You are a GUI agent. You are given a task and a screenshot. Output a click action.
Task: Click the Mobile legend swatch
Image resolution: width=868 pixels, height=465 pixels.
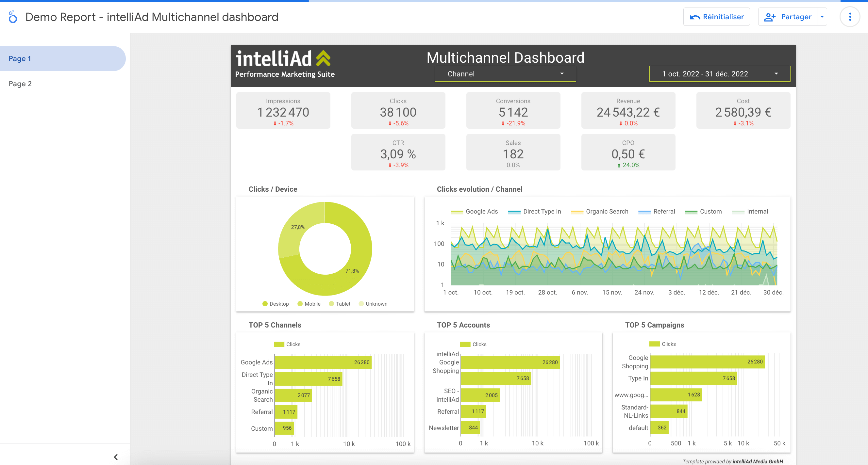(300, 304)
